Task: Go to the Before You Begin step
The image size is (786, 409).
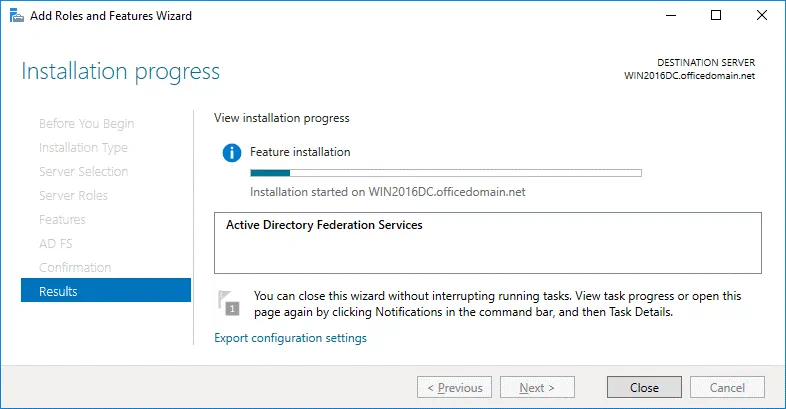Action: [x=86, y=124]
